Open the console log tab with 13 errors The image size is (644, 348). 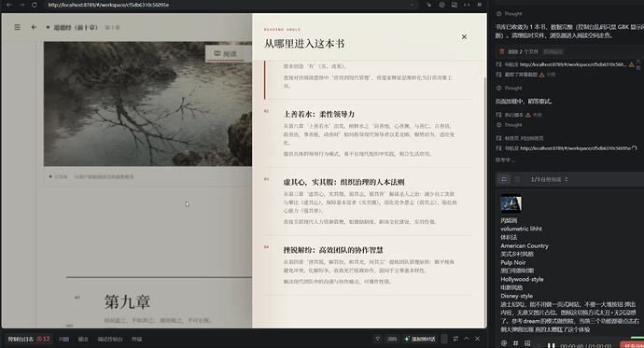(28, 339)
